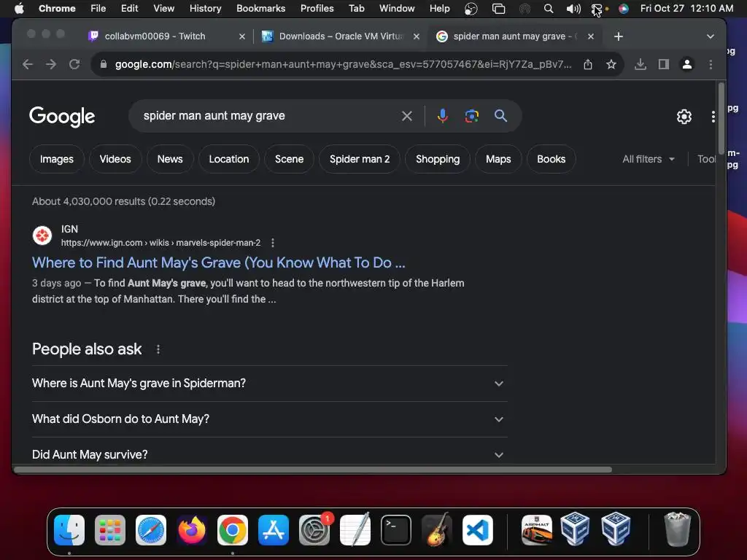Click the Chrome back arrow
Screen dimensions: 747x560
click(28, 64)
